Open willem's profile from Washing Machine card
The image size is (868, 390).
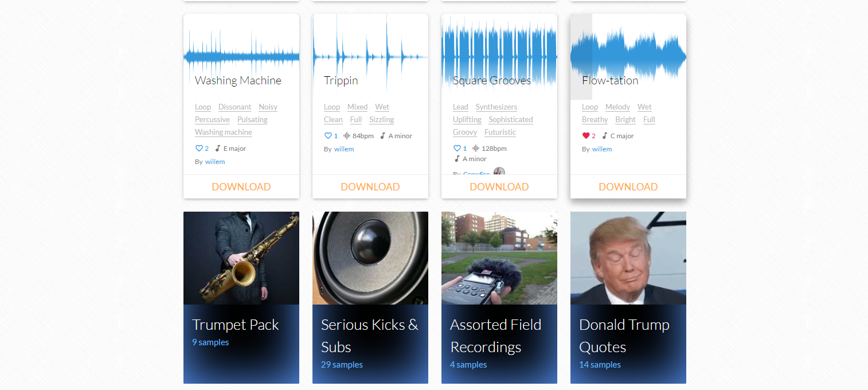tap(215, 162)
